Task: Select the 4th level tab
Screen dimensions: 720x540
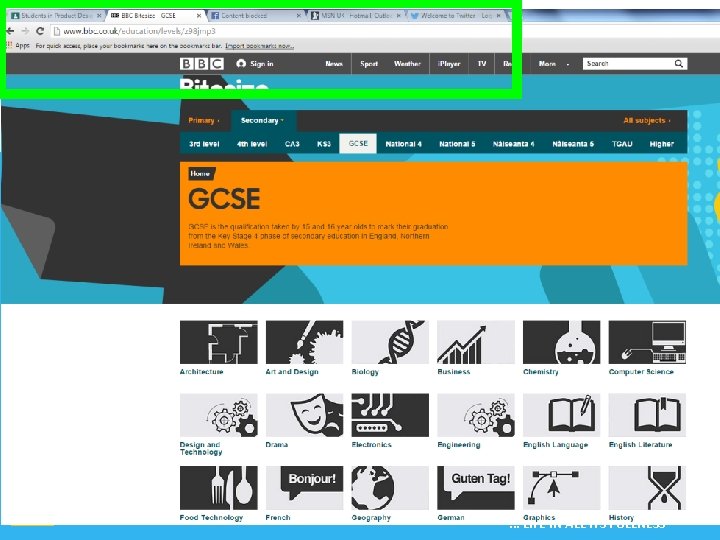Action: click(252, 144)
